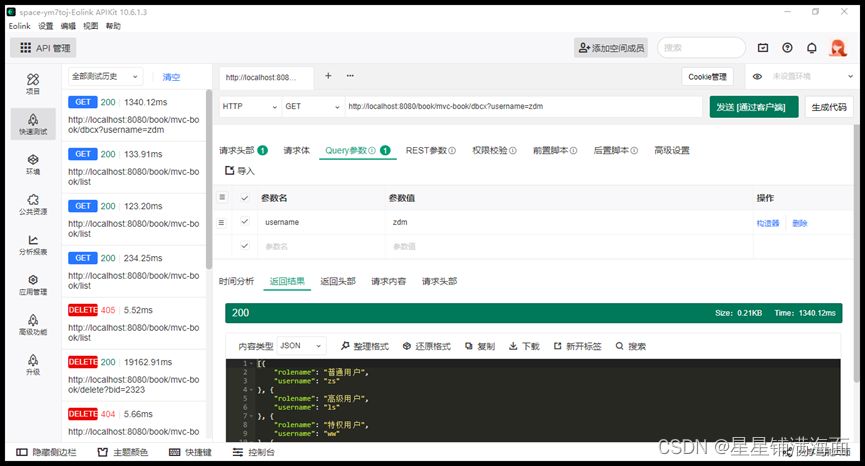Viewport: 865px width, 466px height.
Task: Click the calendar check icon in top bar
Action: pyautogui.click(x=763, y=48)
